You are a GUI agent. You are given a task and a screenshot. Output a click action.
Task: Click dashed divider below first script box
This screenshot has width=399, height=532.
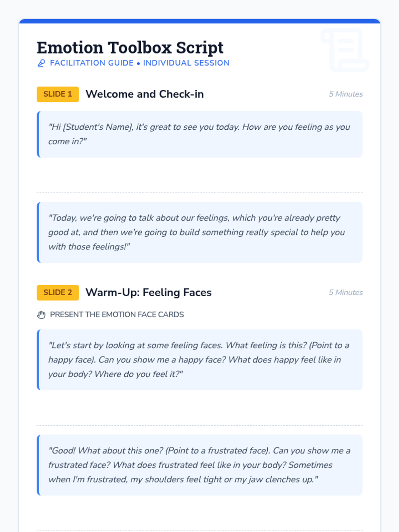coord(199,193)
